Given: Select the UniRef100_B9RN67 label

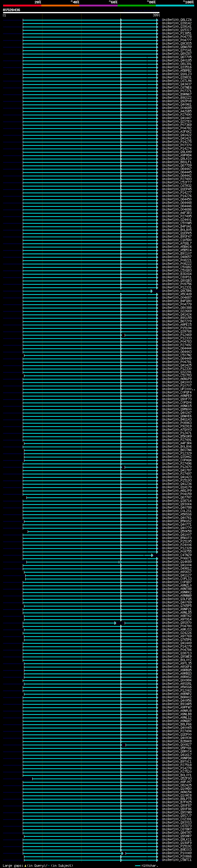Looking at the screenshot, I should pos(176,94).
